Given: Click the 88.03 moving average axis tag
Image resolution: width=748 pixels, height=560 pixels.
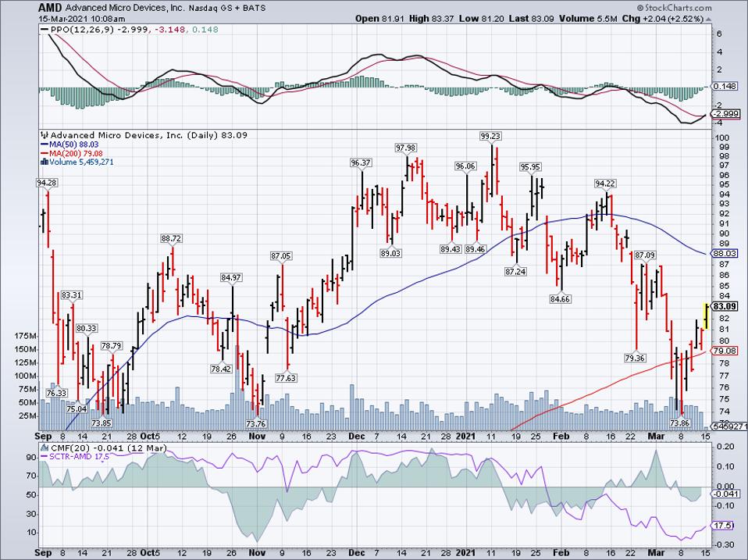Looking at the screenshot, I should pyautogui.click(x=724, y=253).
